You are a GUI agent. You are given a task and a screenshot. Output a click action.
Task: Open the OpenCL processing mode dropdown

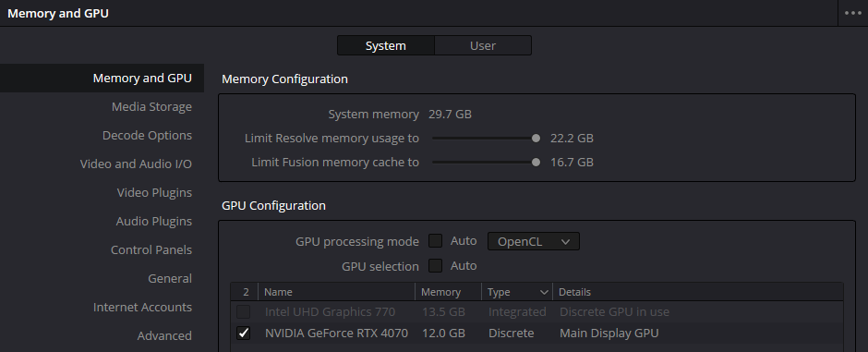pyautogui.click(x=534, y=241)
